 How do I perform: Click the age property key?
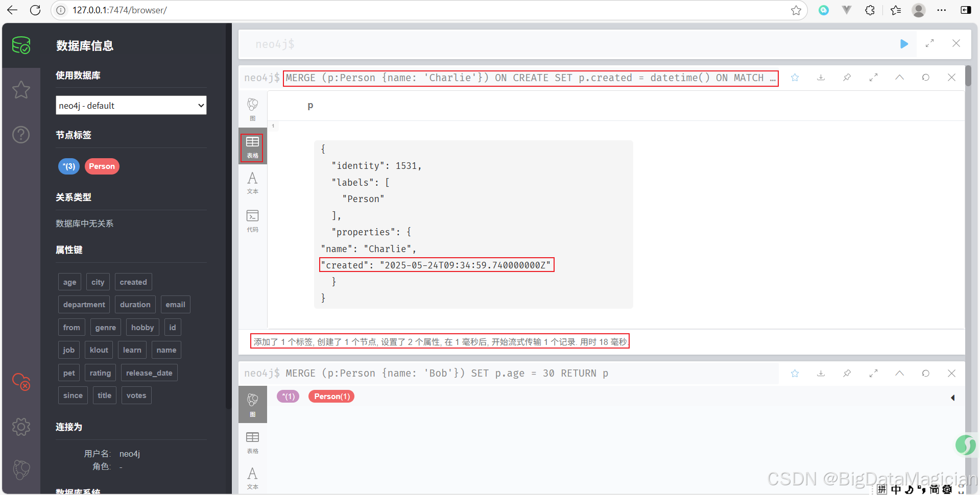click(70, 282)
